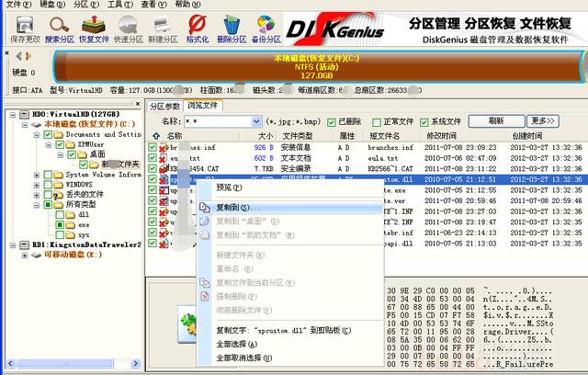
Task: Expand the WINDOWS folder node
Action: pos(37,185)
